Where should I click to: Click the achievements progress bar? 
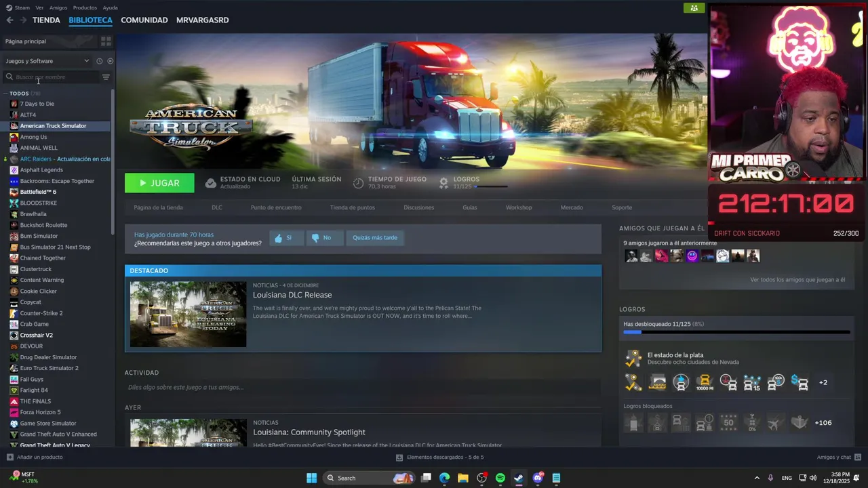[736, 333]
